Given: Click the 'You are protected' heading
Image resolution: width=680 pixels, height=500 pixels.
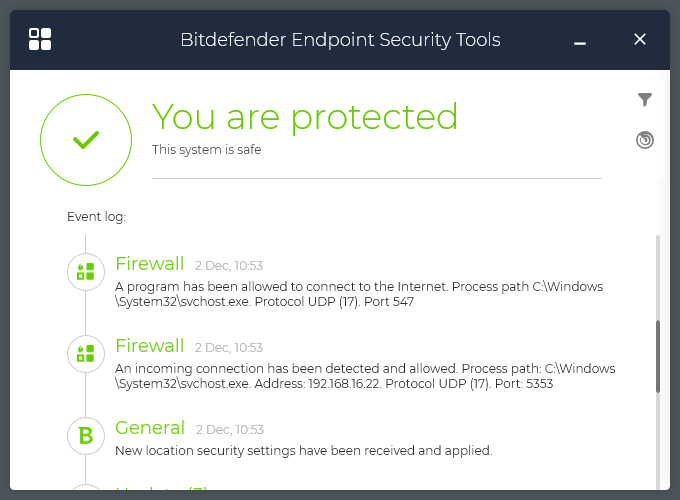Looking at the screenshot, I should coord(305,117).
